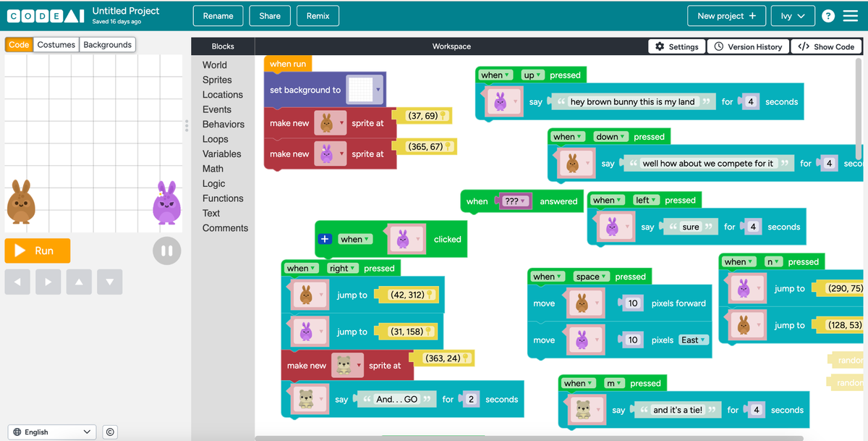Create a New project

tap(726, 16)
